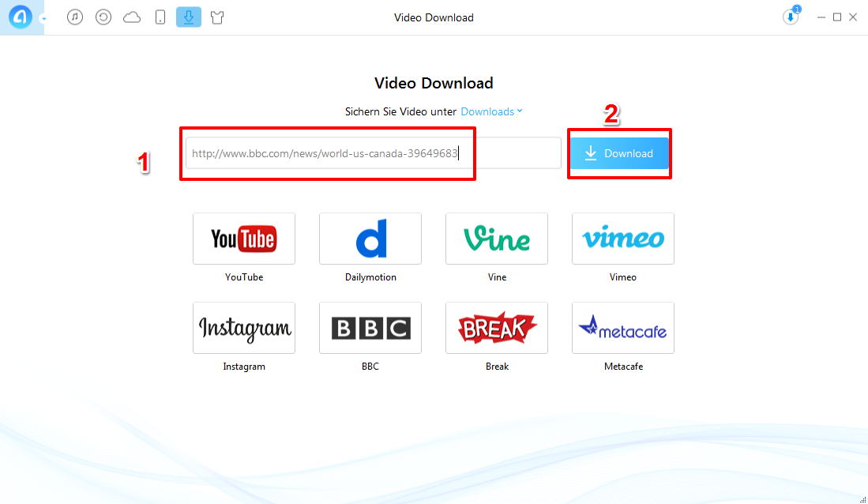Click the AnyTrans logo home icon
Viewport: 868px width, 504px height.
(20, 17)
